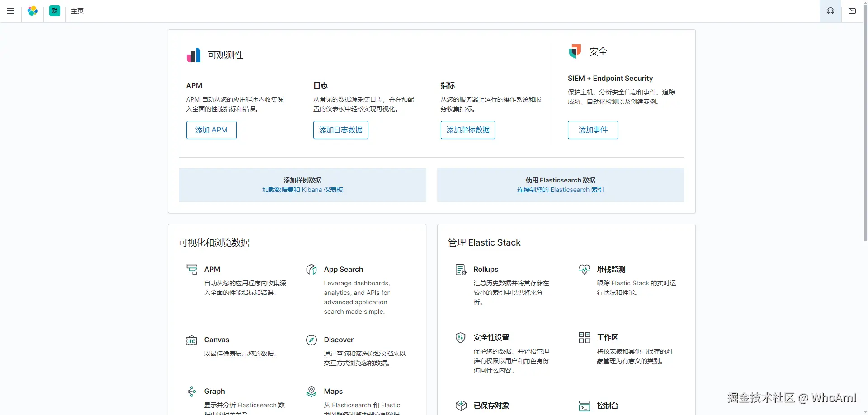
Task: Click the App Search icon
Action: [x=311, y=270]
